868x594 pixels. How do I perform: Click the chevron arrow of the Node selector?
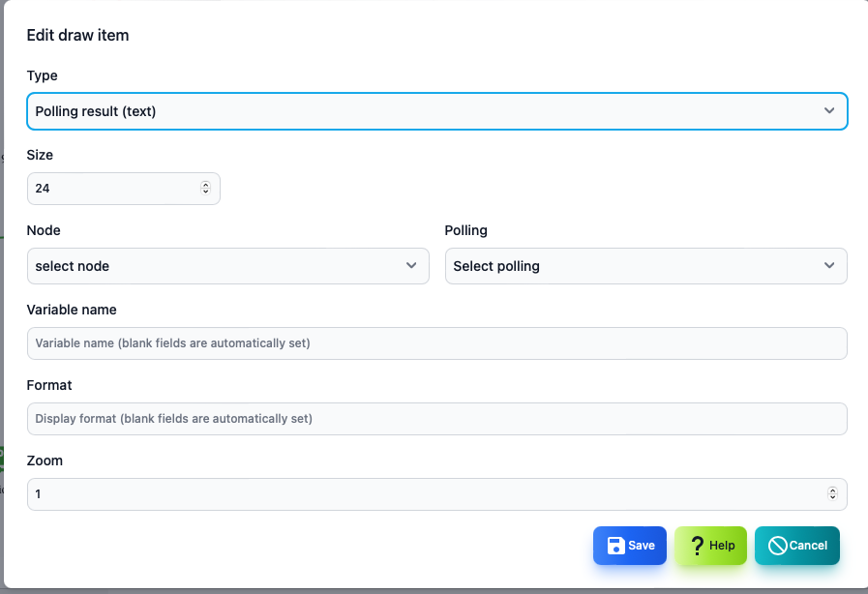click(410, 265)
